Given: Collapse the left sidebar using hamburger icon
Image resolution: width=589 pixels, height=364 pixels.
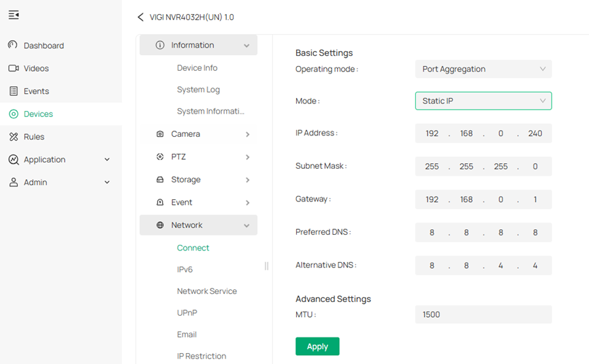Looking at the screenshot, I should [14, 15].
